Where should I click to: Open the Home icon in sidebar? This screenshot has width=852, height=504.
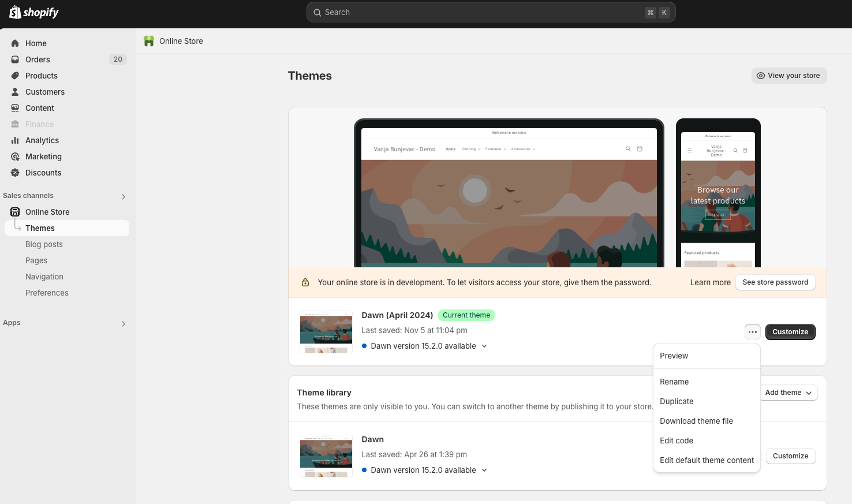pos(15,43)
